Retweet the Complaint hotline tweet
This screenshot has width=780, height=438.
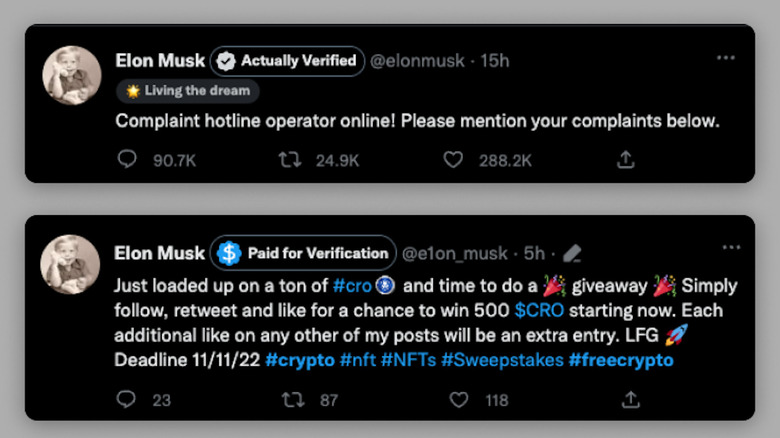(x=290, y=159)
